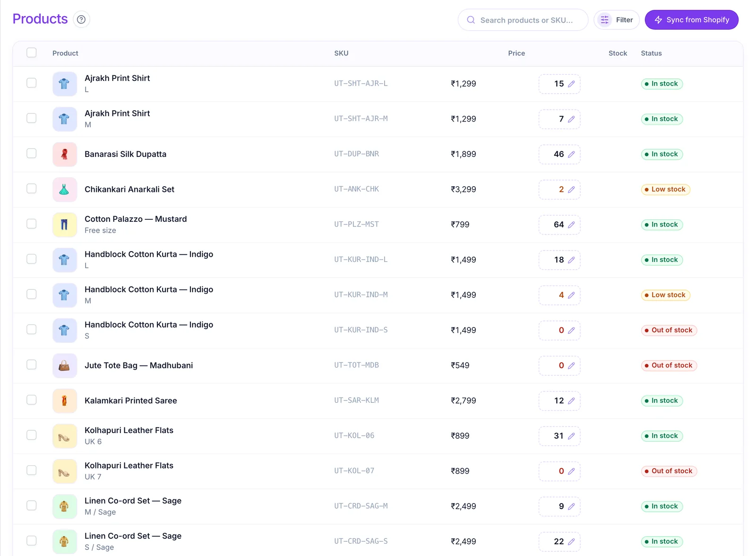Edit stock pencil for UT-CRD-SAG-M
This screenshot has height=556, width=756.
pyautogui.click(x=571, y=506)
